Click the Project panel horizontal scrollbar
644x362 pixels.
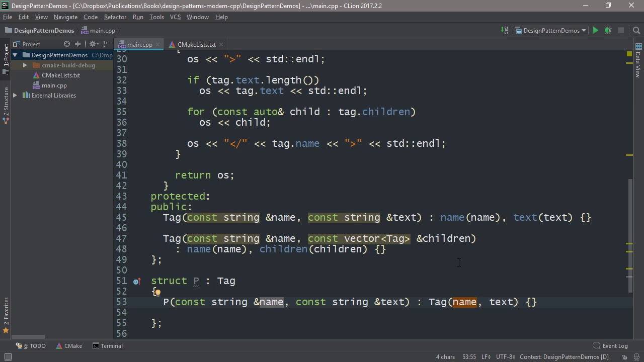(28, 337)
